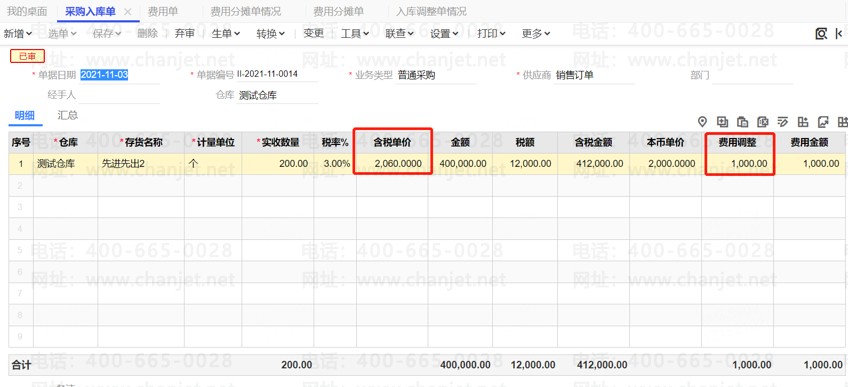This screenshot has width=848, height=387.
Task: Click row 1 warehouse cell 测试仓库
Action: pyautogui.click(x=65, y=164)
